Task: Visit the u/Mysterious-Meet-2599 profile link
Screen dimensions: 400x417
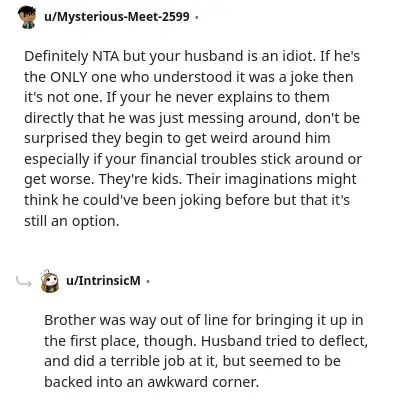Action: 117,16
